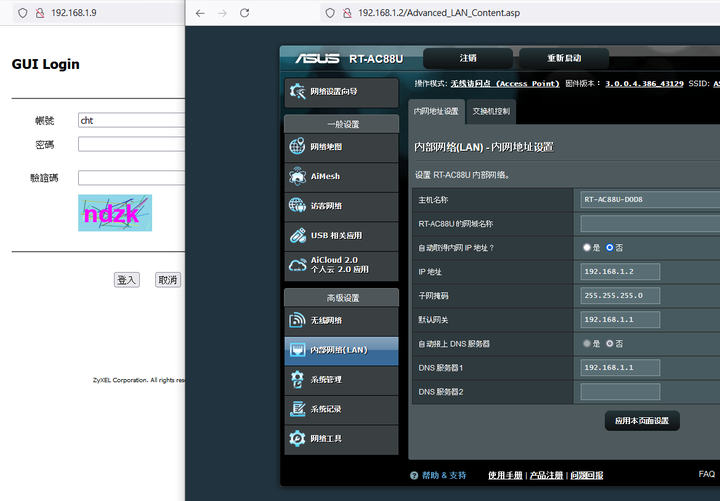Click the shield icon in the 192.168.1.9 window
The width and height of the screenshot is (720, 501).
[x=22, y=13]
